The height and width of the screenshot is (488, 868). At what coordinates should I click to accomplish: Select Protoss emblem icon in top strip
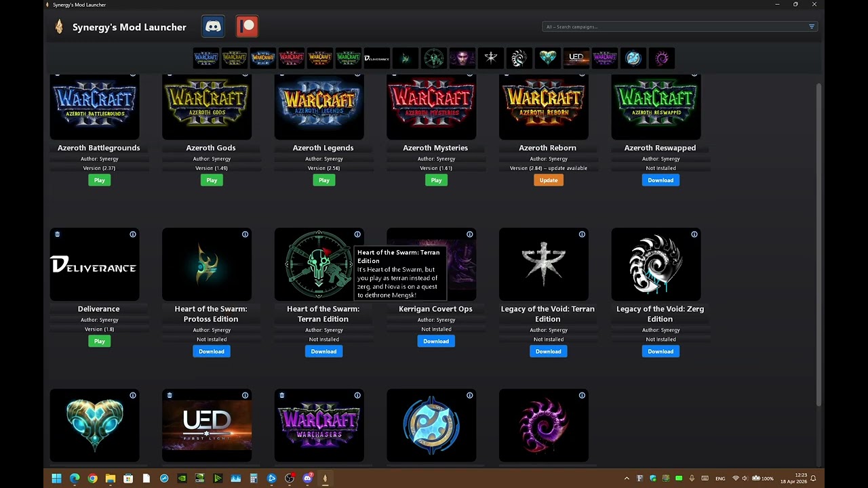point(405,58)
